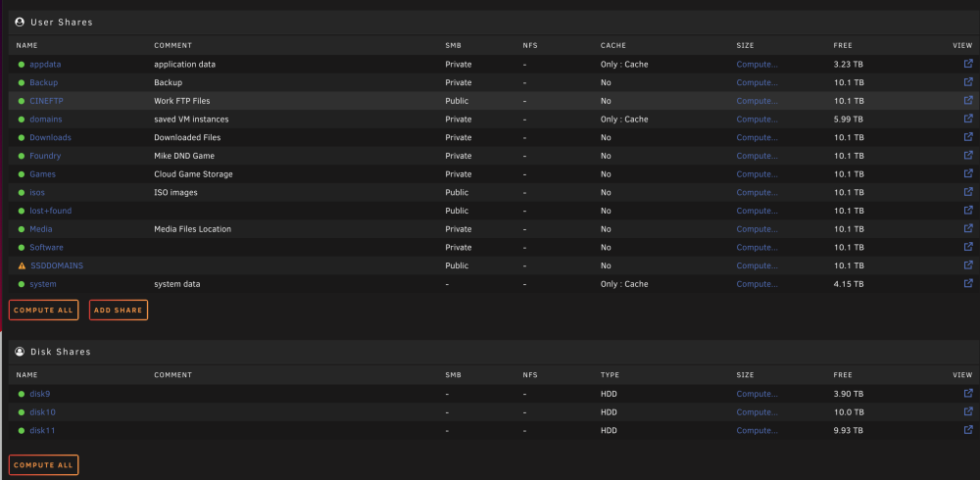Click the free space value '5.99 TB'
Viewport: 980px width, 480px height.
tap(849, 120)
